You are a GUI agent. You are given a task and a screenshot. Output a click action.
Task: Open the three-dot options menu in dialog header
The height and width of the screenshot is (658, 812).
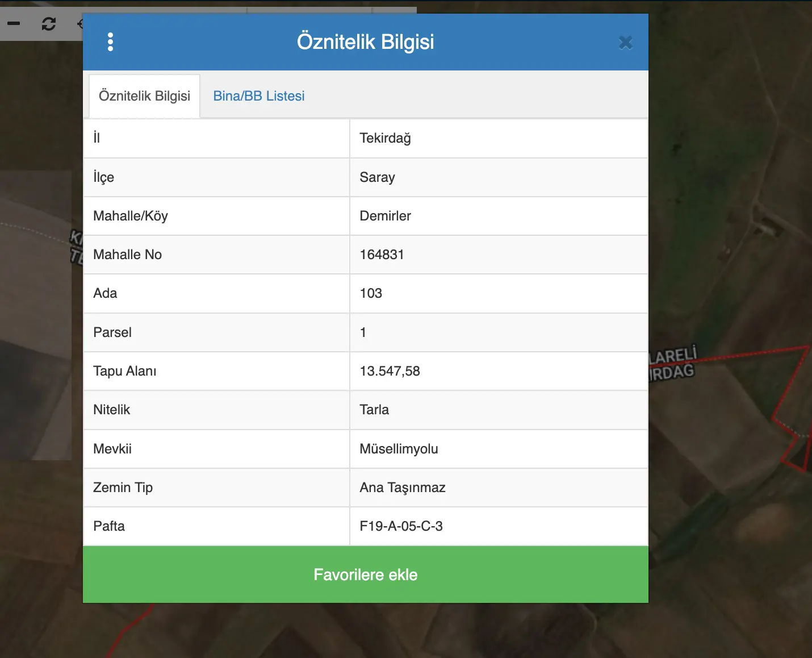(x=110, y=42)
